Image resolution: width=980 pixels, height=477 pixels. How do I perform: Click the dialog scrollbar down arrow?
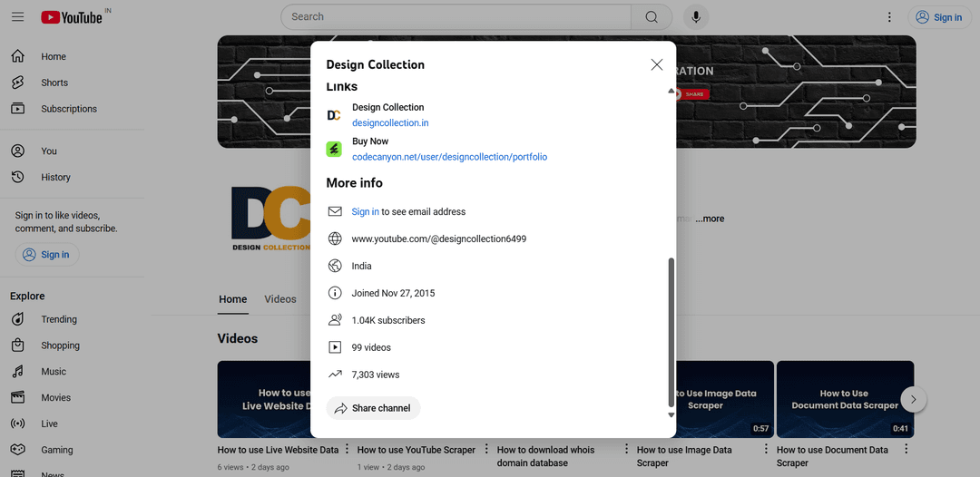[x=671, y=414]
